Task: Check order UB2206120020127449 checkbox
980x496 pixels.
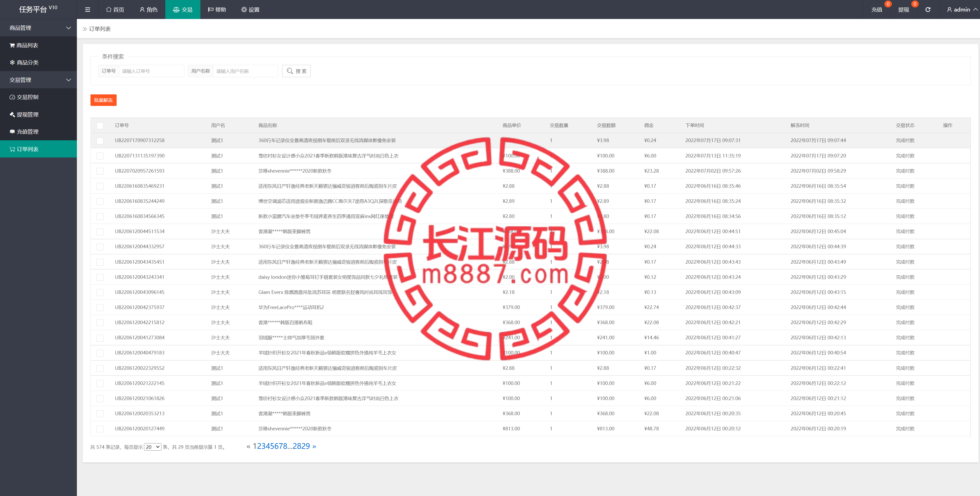Action: point(100,429)
